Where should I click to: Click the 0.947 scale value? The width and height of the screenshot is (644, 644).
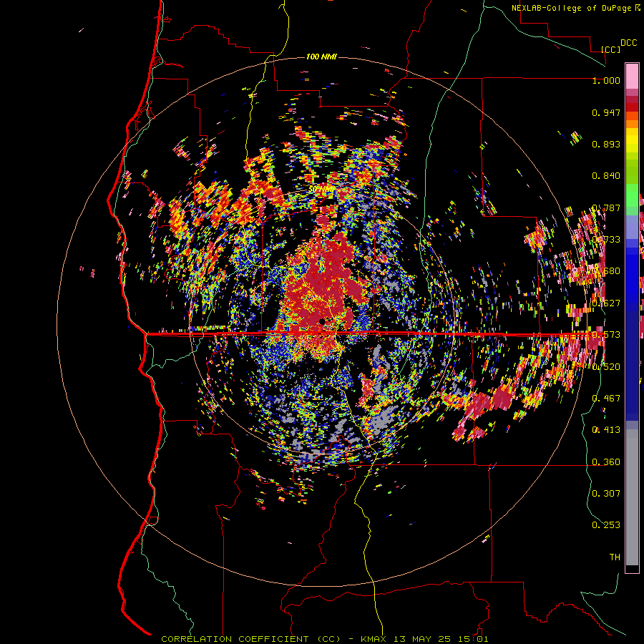(606, 112)
